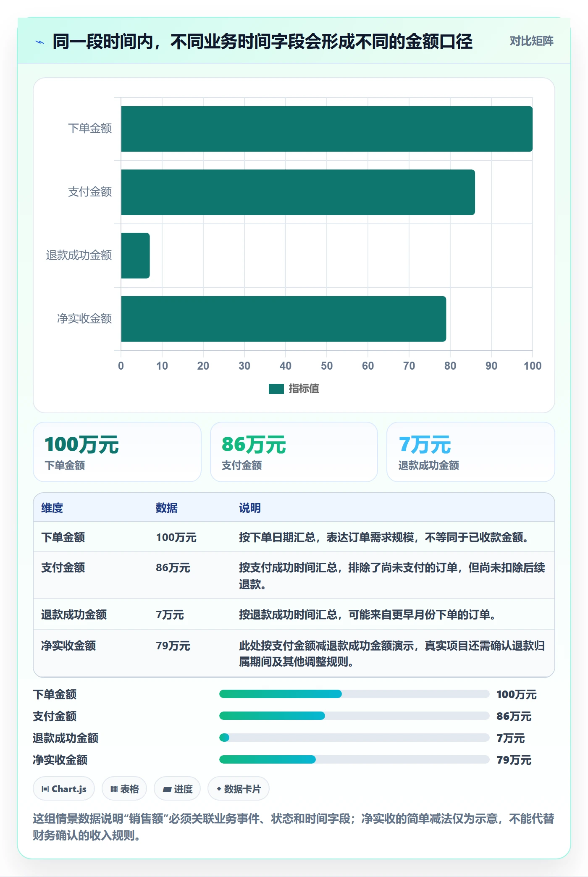Click the 说明 column header
Screen dimensions: 588x877
(249, 508)
